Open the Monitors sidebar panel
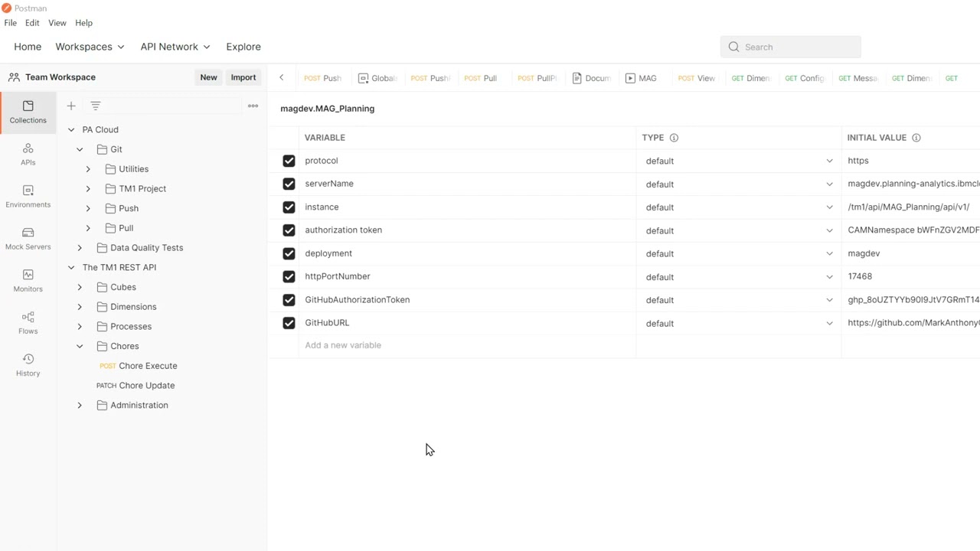The image size is (980, 551). tap(28, 280)
